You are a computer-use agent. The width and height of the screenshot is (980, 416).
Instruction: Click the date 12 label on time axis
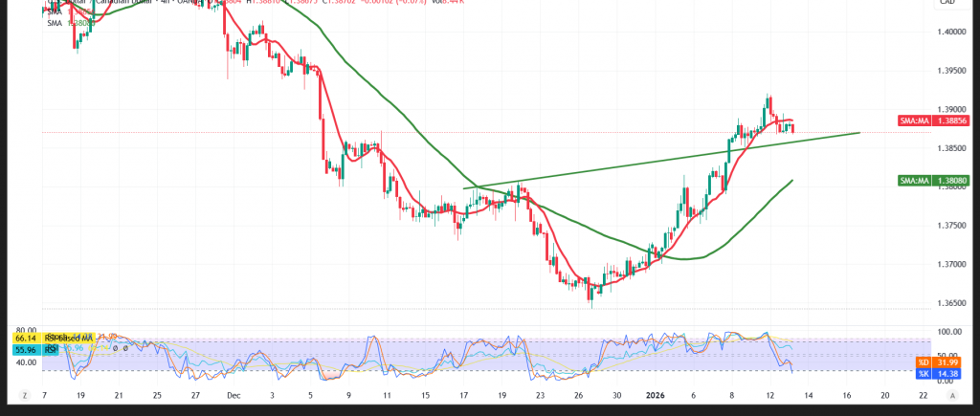click(x=768, y=393)
